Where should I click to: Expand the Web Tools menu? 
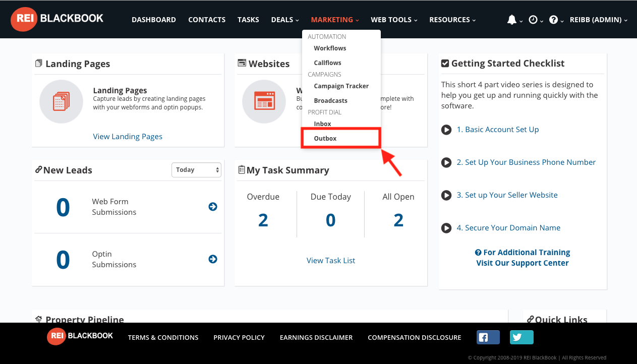pos(394,20)
